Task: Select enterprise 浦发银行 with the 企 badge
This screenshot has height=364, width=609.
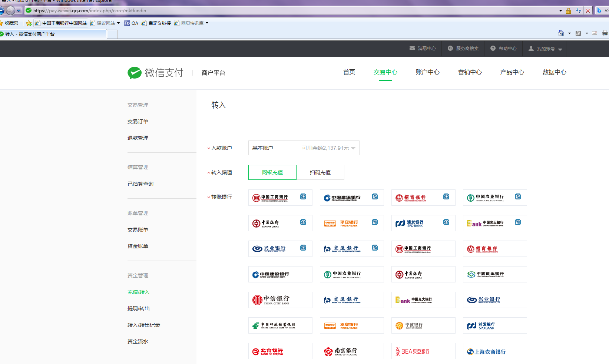Action: tap(423, 223)
